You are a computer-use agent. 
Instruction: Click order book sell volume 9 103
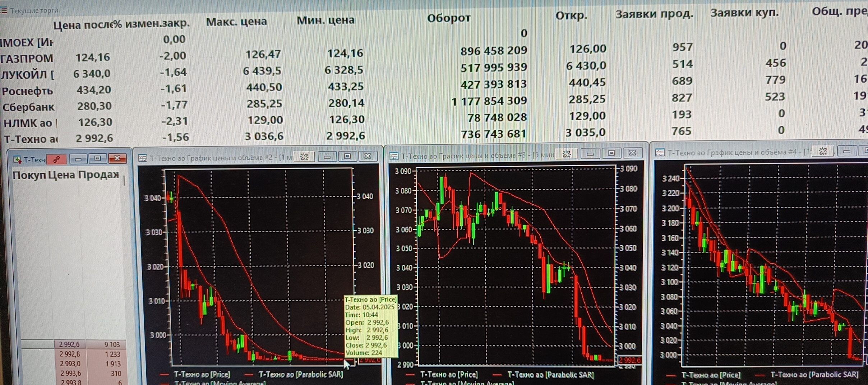pyautogui.click(x=112, y=345)
